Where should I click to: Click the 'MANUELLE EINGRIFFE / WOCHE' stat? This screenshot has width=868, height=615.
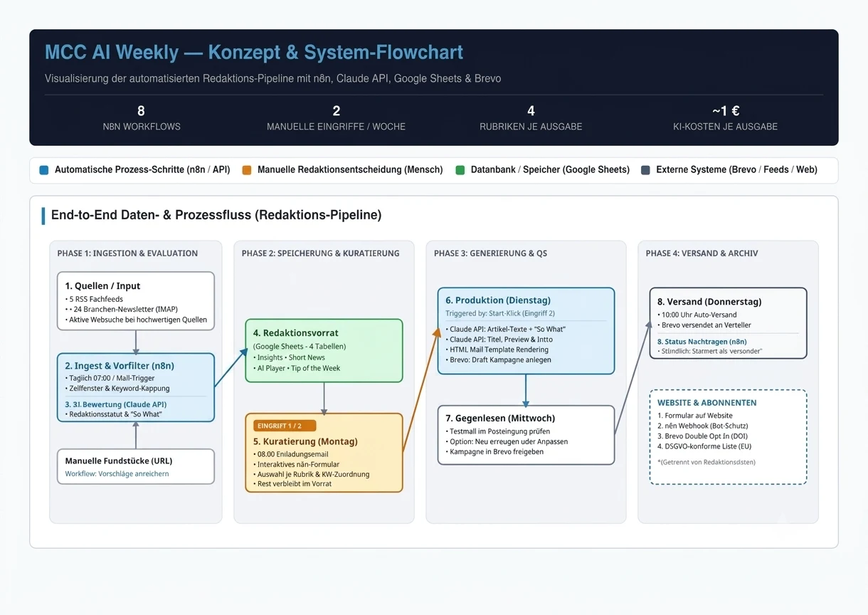(x=336, y=118)
